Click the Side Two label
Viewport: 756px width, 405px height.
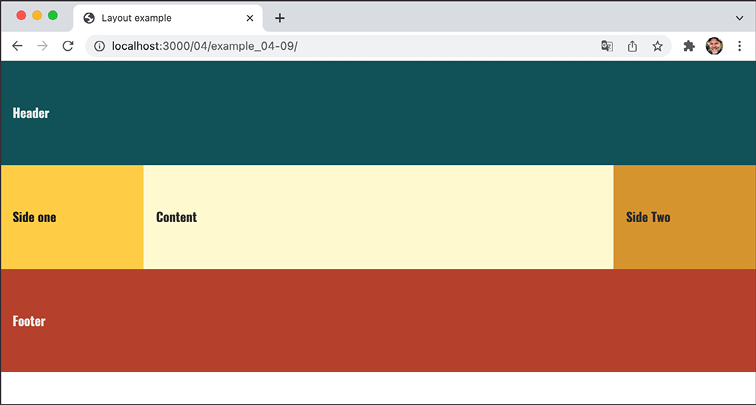tap(648, 217)
